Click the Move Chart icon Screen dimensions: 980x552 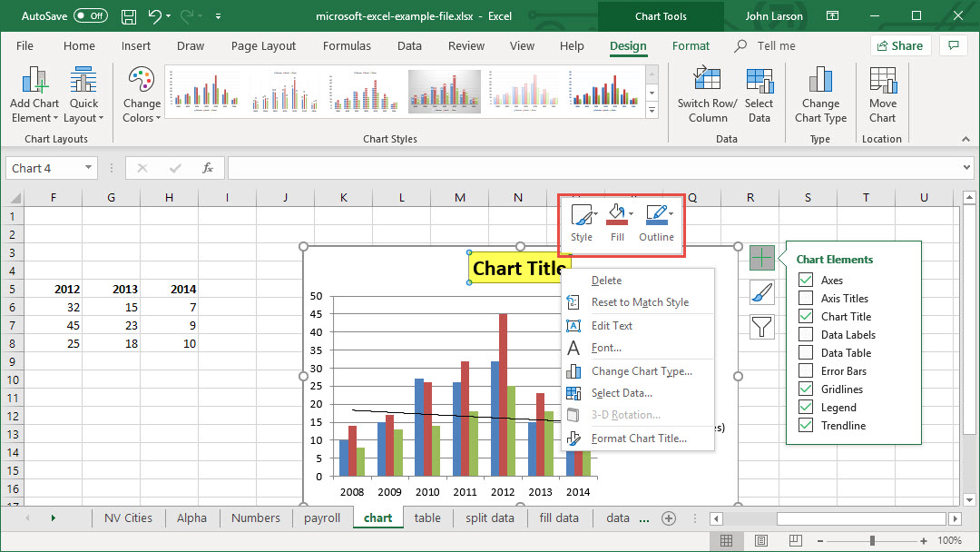point(882,80)
